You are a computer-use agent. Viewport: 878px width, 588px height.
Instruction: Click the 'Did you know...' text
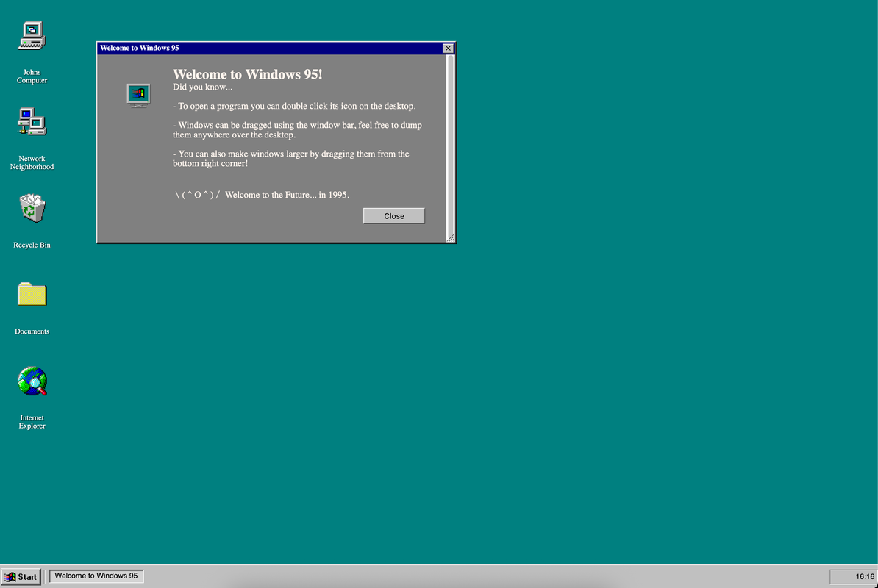pos(202,87)
